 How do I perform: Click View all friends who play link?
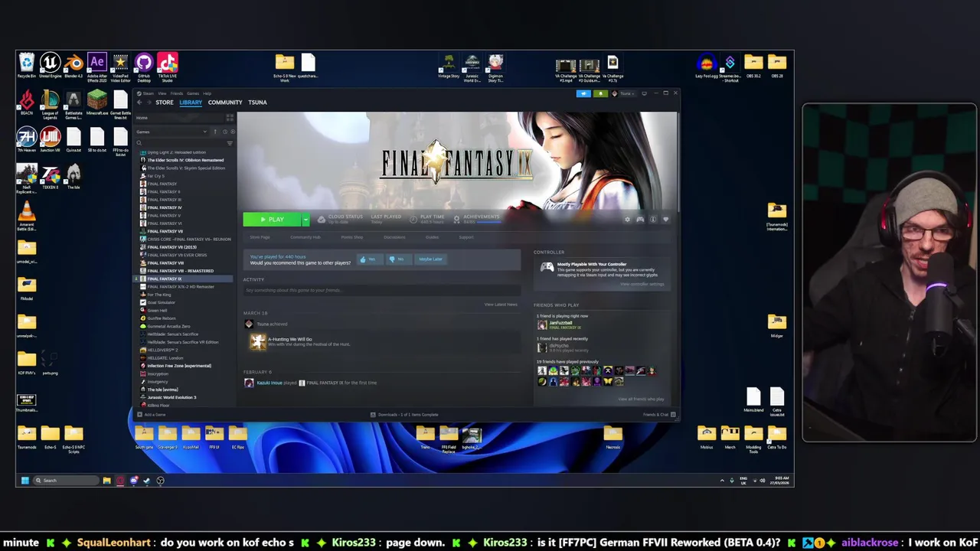(641, 399)
